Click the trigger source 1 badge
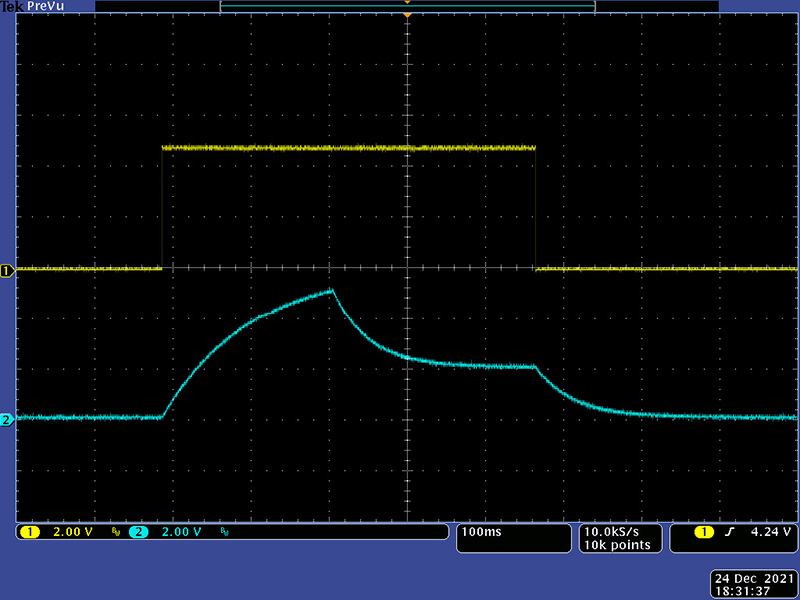The image size is (800, 600). [705, 532]
